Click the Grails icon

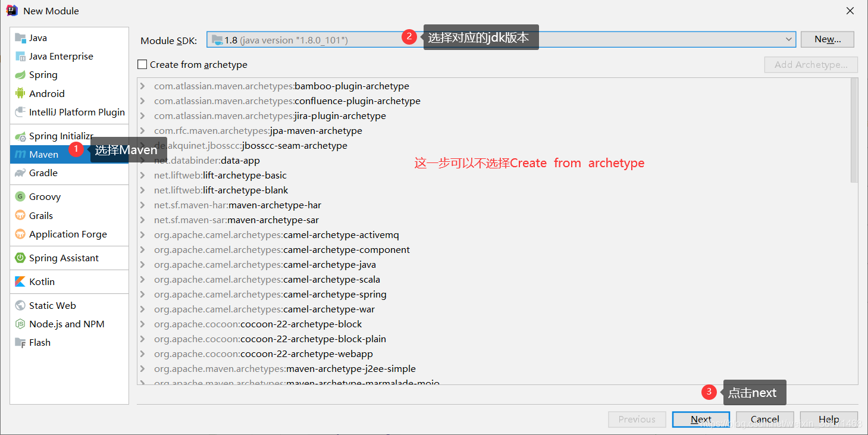tap(20, 215)
